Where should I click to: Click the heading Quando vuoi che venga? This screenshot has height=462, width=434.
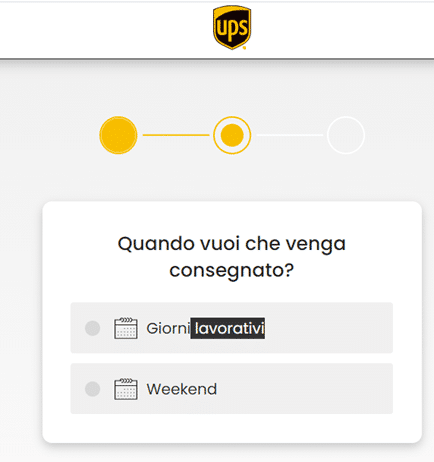tap(232, 244)
